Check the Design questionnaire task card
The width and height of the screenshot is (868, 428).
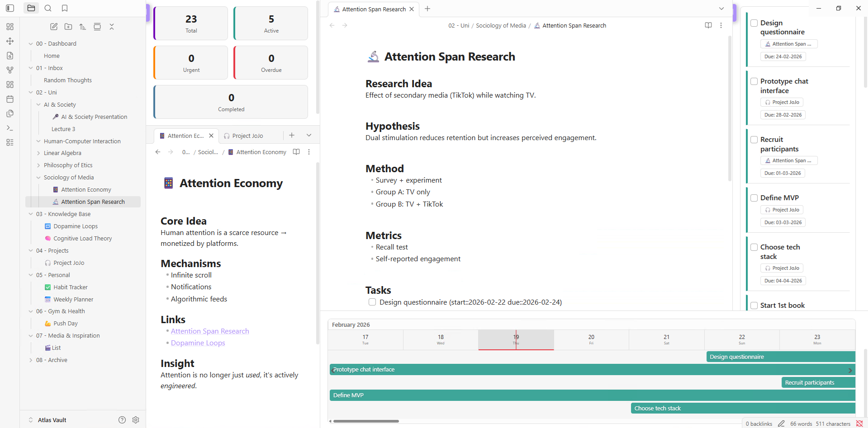(754, 23)
